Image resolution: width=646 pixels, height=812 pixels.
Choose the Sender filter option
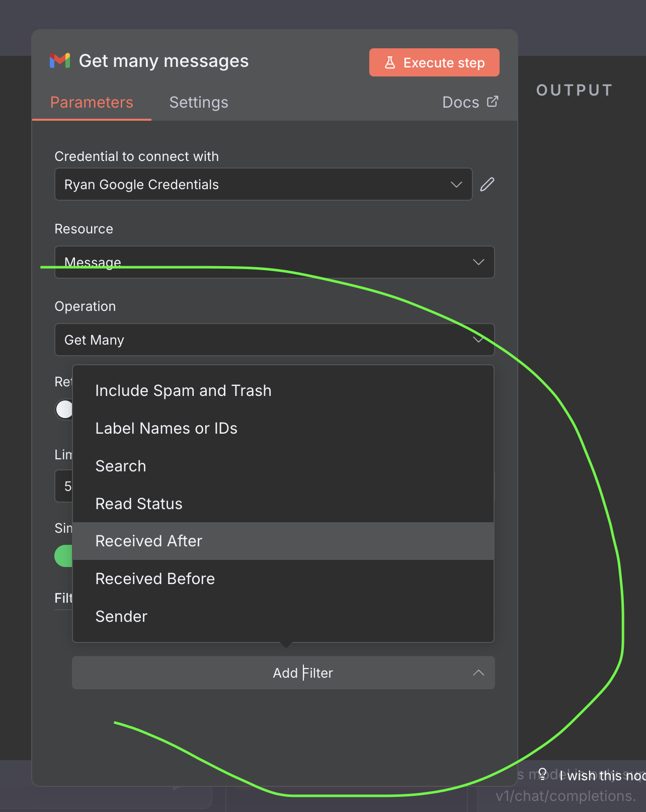coord(121,616)
